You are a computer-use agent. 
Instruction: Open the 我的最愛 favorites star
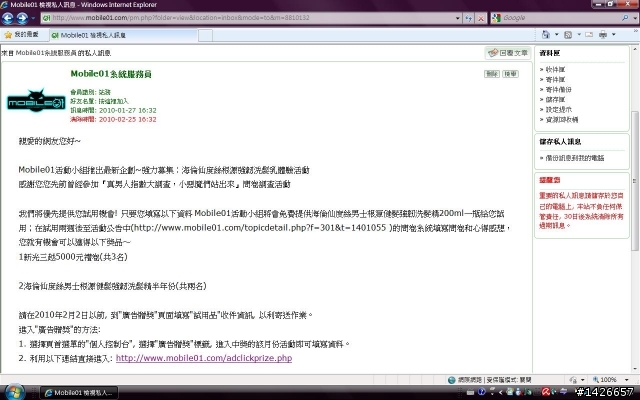click(21, 35)
